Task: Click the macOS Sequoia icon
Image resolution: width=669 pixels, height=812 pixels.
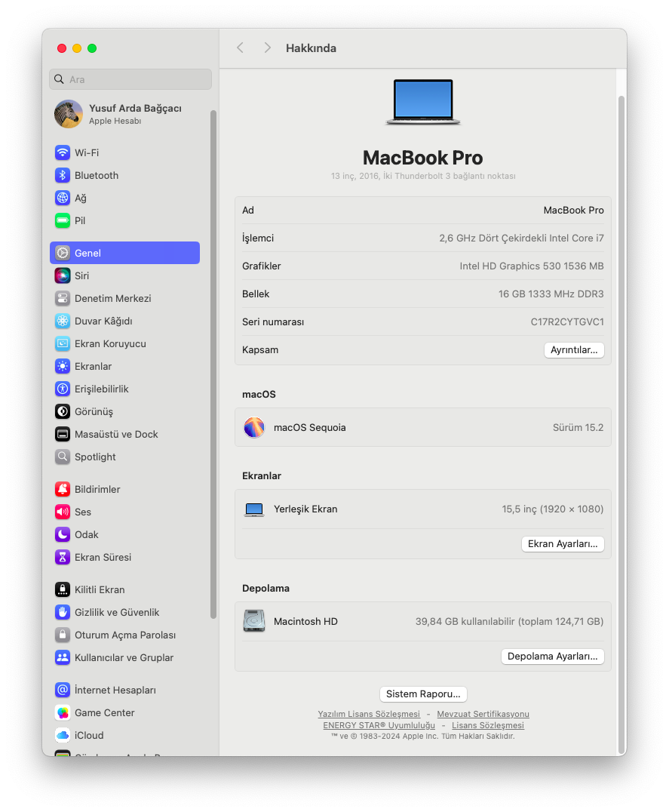Action: [254, 427]
